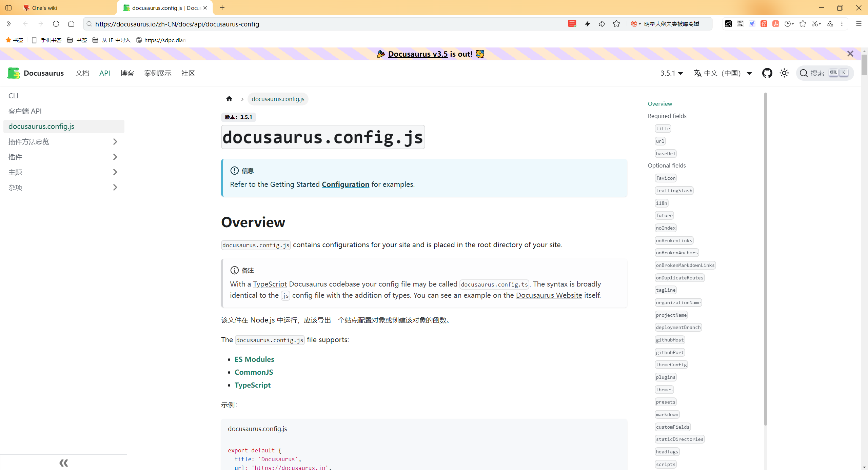Open the 中文（中国）language dropdown
Viewport: 868px width, 470px height.
coord(723,73)
